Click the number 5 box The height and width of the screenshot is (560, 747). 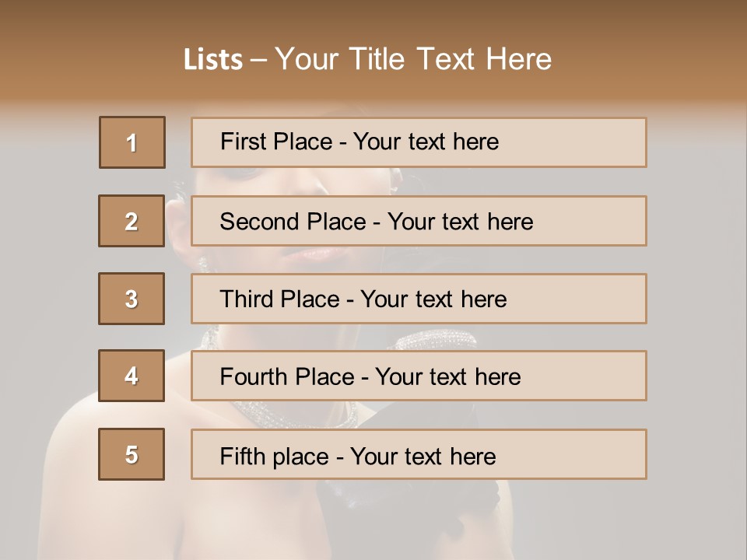tap(132, 454)
